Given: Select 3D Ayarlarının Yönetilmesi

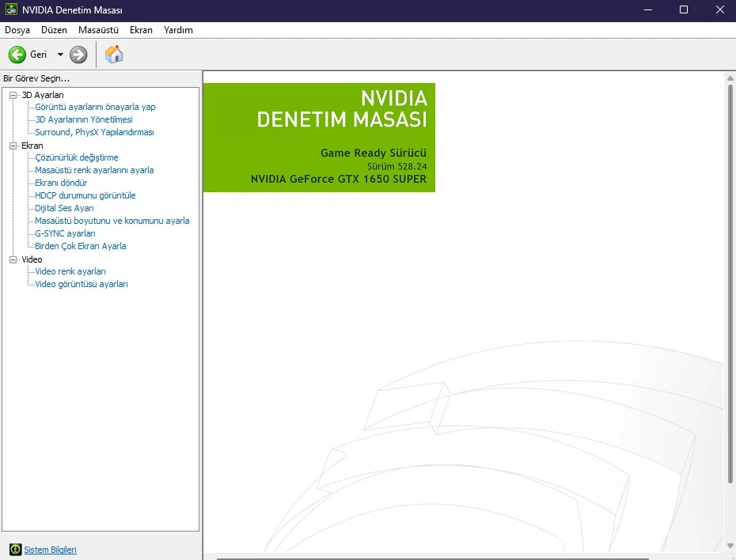Looking at the screenshot, I should tap(84, 119).
